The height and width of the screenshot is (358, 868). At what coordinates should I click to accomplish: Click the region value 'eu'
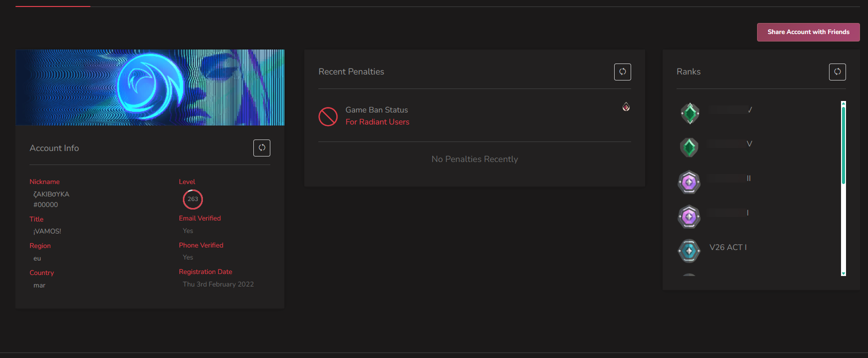37,258
